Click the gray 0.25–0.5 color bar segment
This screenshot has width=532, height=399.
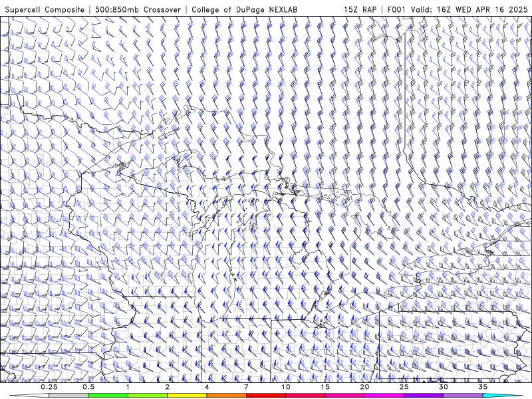68,396
